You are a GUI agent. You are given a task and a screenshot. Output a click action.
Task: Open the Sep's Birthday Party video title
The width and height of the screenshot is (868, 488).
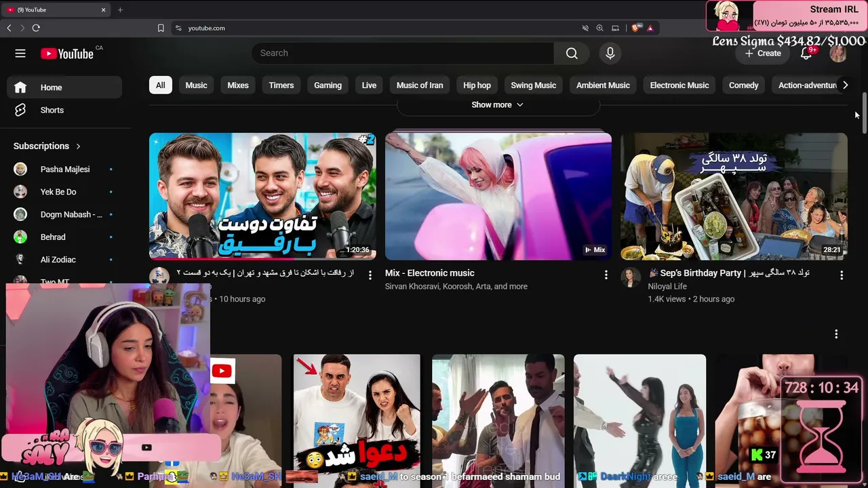click(730, 273)
